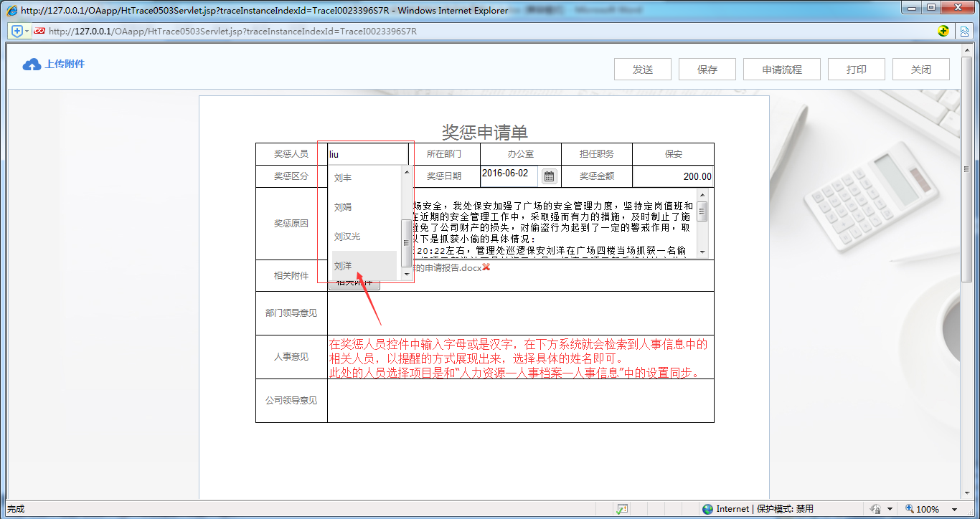This screenshot has width=980, height=519.
Task: Open the dropdown arrow beside the shield icon
Action: click(x=27, y=31)
